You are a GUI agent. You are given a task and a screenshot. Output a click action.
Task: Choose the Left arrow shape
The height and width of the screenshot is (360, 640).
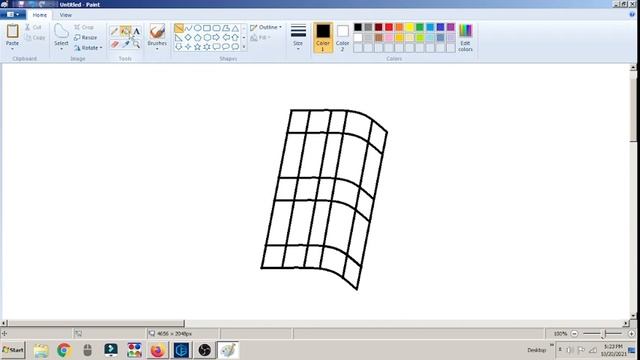point(226,38)
